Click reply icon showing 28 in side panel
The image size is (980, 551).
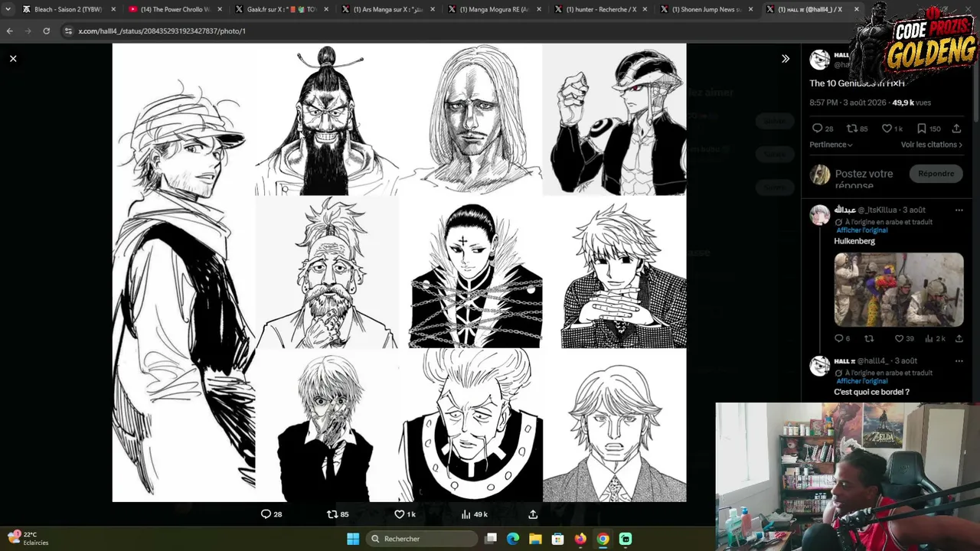(x=817, y=129)
